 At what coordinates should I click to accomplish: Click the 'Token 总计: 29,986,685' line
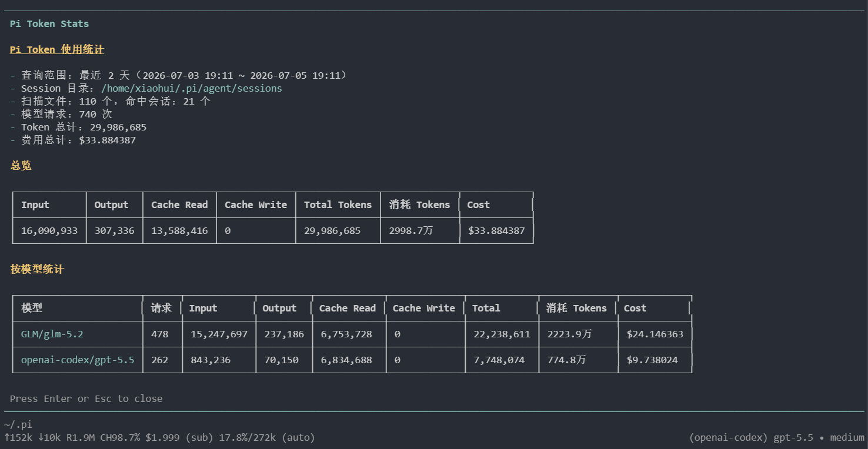pos(78,128)
